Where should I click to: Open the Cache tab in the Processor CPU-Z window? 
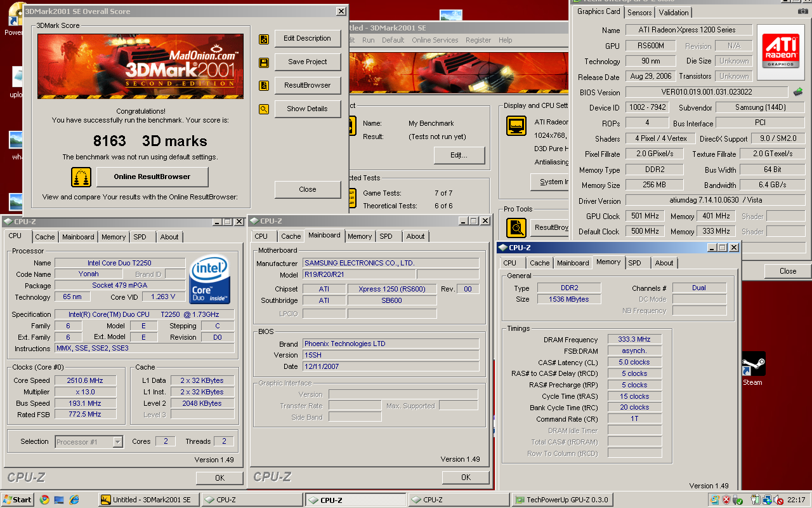pyautogui.click(x=45, y=237)
